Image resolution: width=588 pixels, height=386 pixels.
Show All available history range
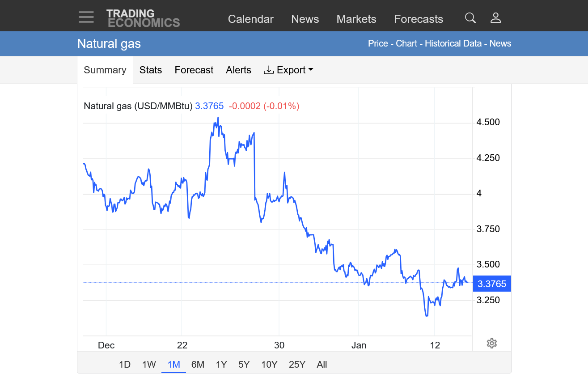tap(321, 365)
